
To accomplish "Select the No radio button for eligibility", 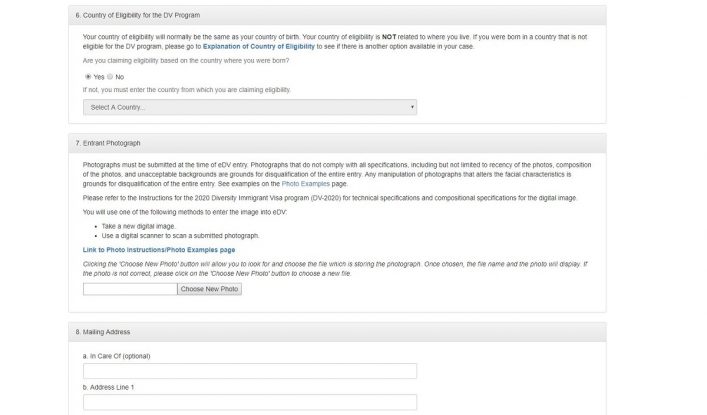I will tap(110, 76).
